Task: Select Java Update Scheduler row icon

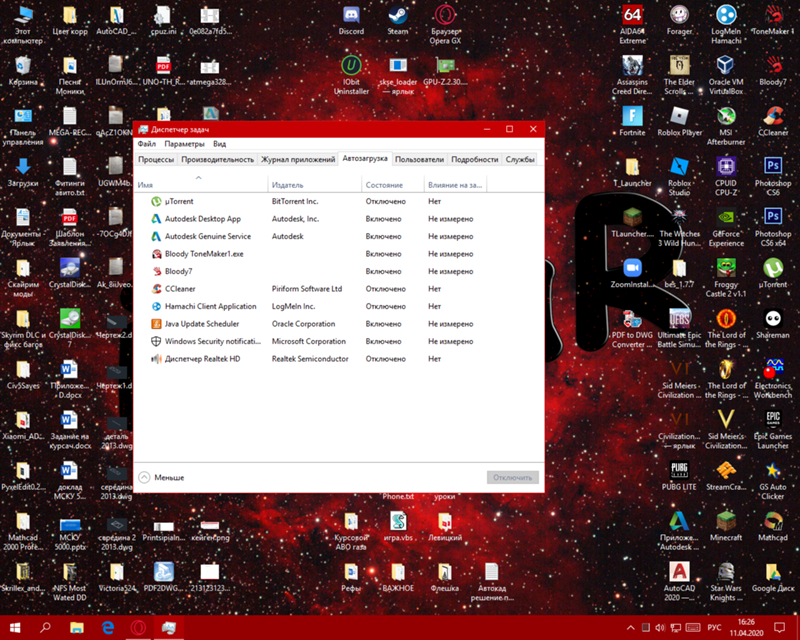Action: [156, 324]
